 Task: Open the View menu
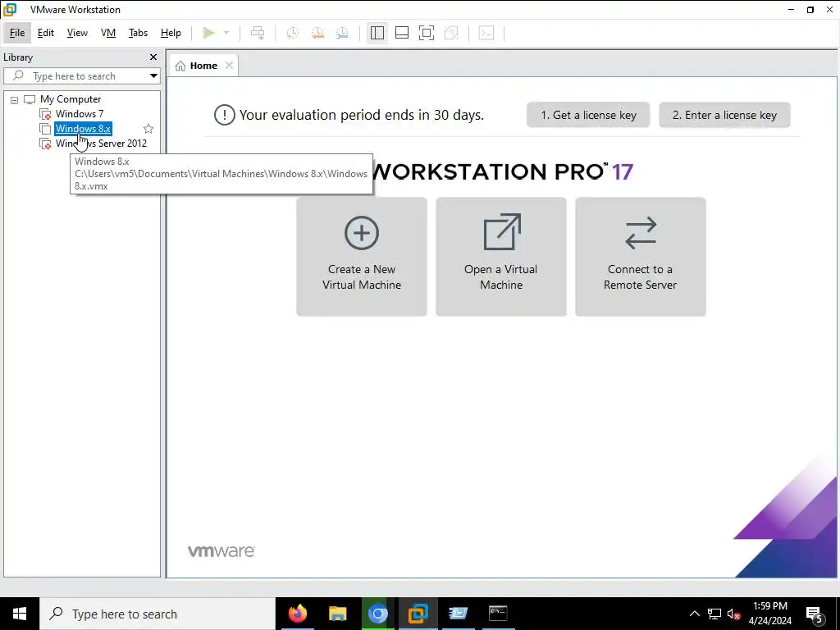click(77, 33)
